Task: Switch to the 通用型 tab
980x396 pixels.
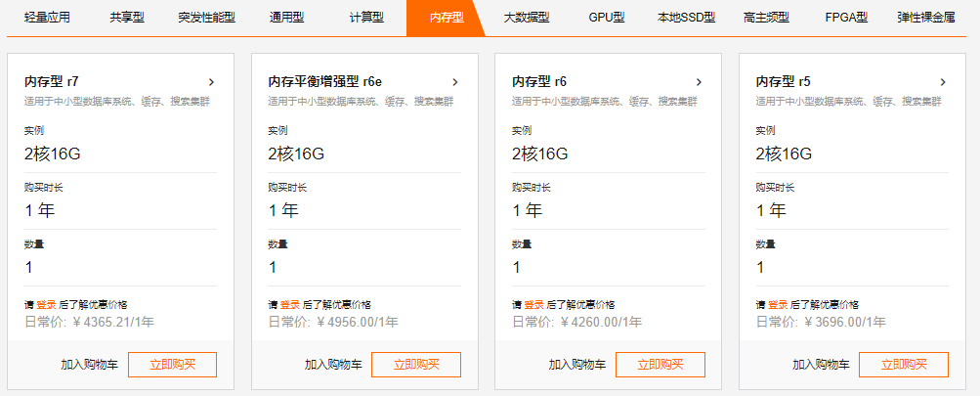Action: click(287, 18)
